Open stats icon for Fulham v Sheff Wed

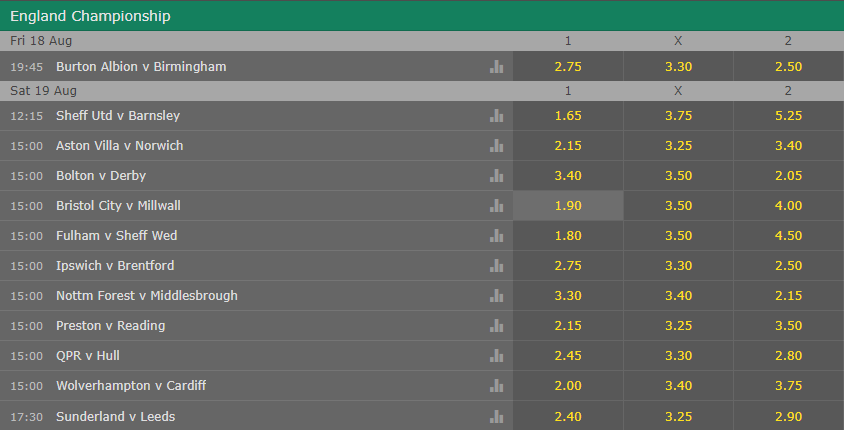pos(496,236)
